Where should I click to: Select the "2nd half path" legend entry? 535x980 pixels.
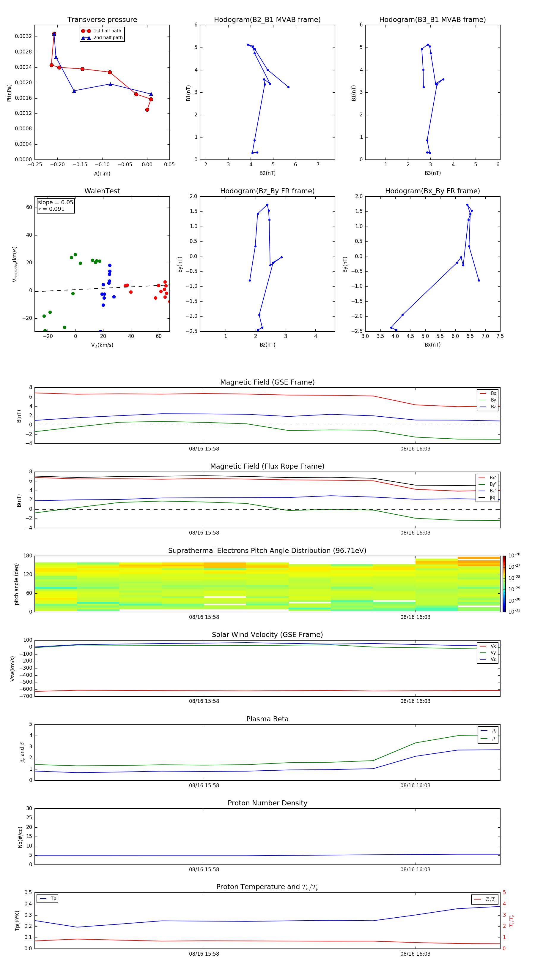102,38
